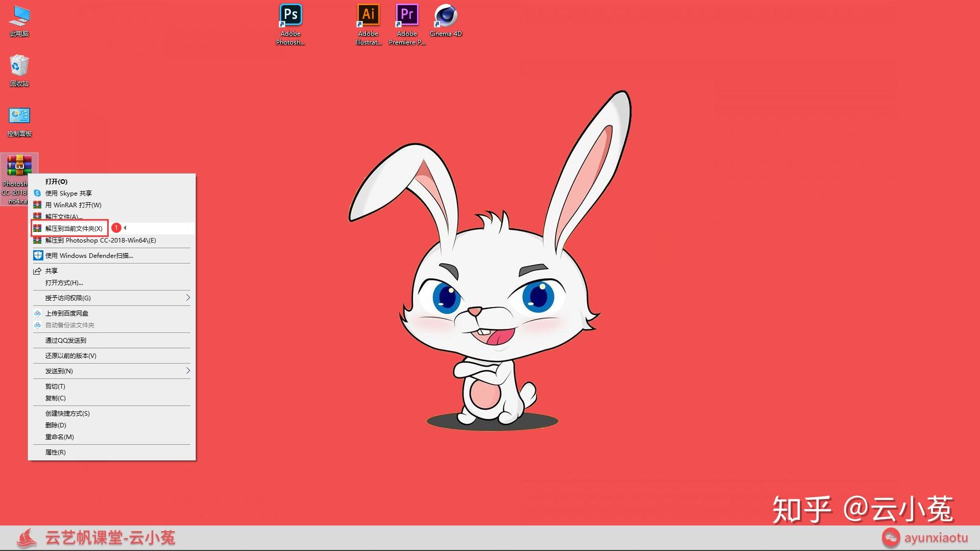
Task: Choose 解压文件(A)... option
Action: 112,217
